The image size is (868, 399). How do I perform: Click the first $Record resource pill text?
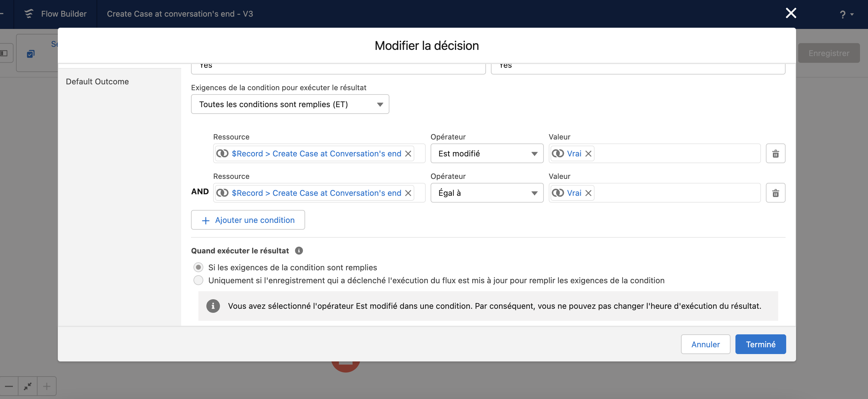pyautogui.click(x=316, y=153)
